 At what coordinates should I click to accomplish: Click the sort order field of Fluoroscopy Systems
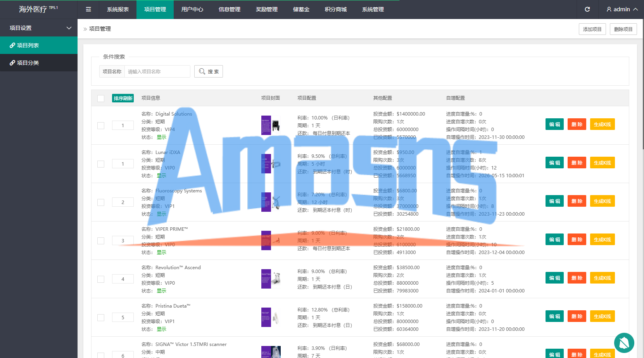(x=123, y=202)
